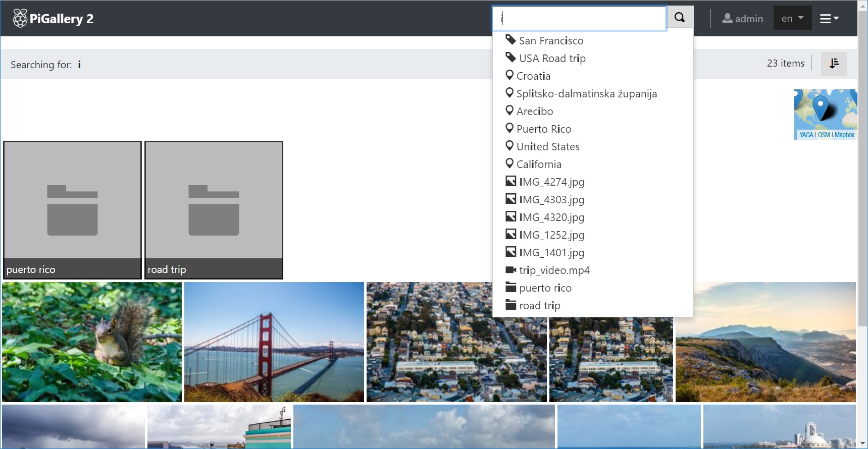The height and width of the screenshot is (449, 868).
Task: Click the OSM attribution link on map
Action: tap(824, 135)
